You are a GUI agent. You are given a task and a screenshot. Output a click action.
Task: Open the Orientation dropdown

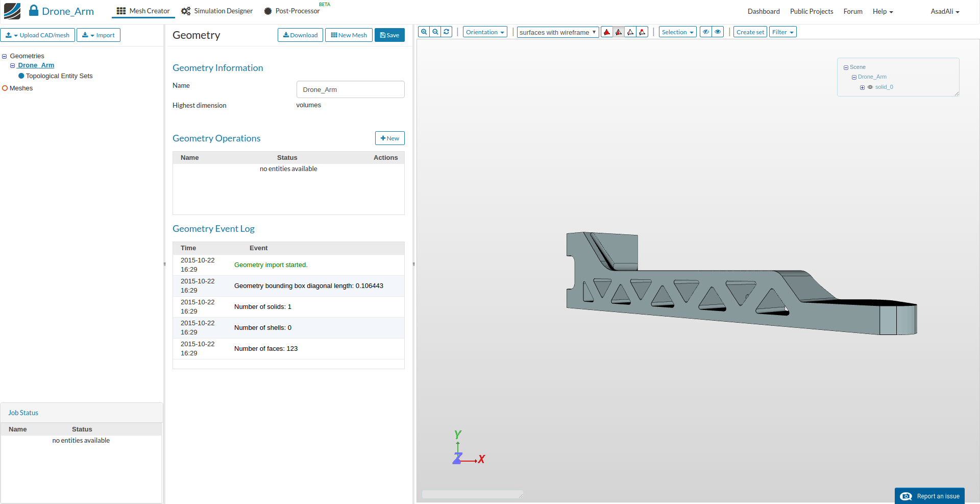tap(485, 32)
